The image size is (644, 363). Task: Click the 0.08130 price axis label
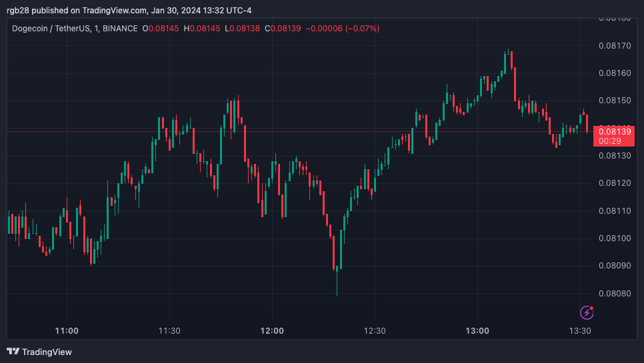point(615,156)
